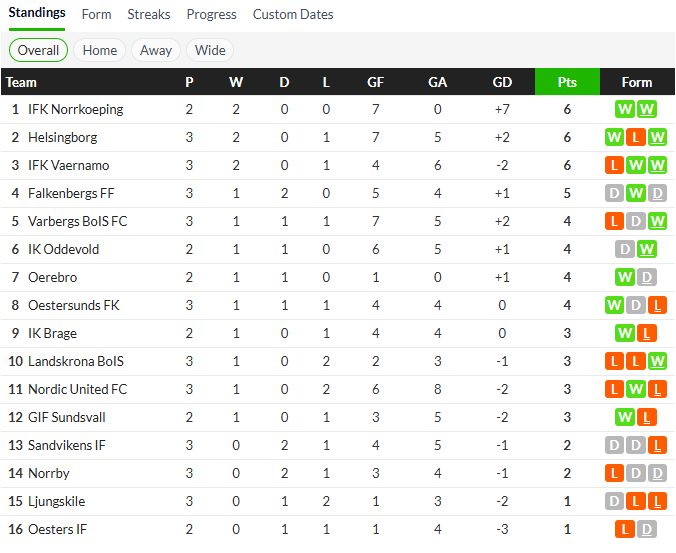Click the orange L badge in Helsingborg's form
The width and height of the screenshot is (676, 553).
click(x=636, y=137)
